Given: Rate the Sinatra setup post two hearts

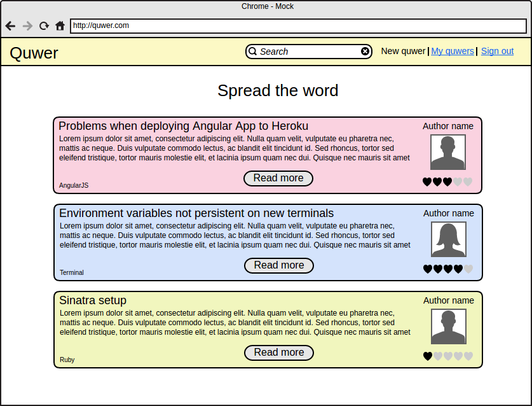Looking at the screenshot, I should coord(438,356).
